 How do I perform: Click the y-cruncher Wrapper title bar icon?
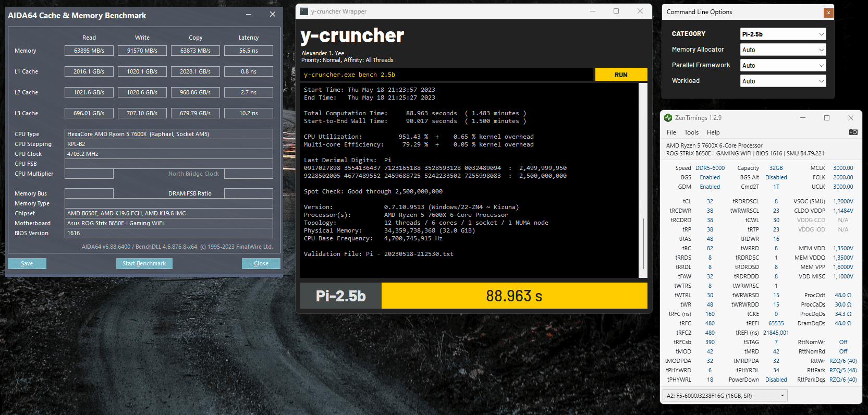304,11
